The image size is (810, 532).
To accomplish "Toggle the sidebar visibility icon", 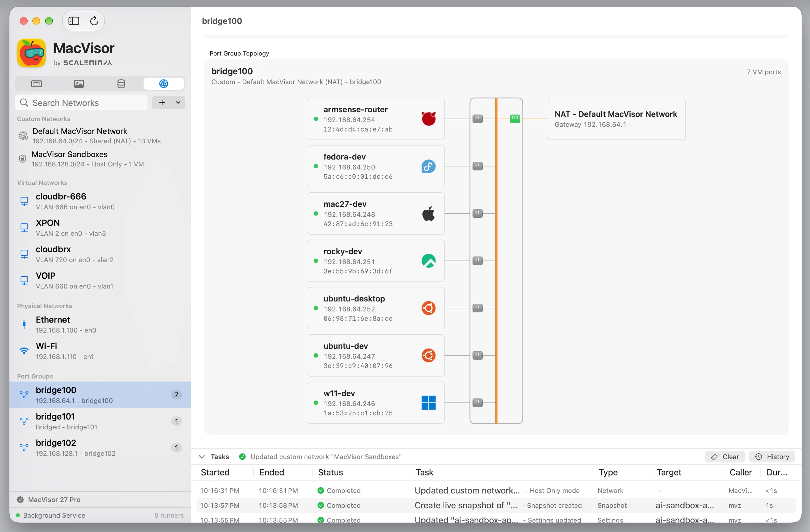I will pos(74,21).
